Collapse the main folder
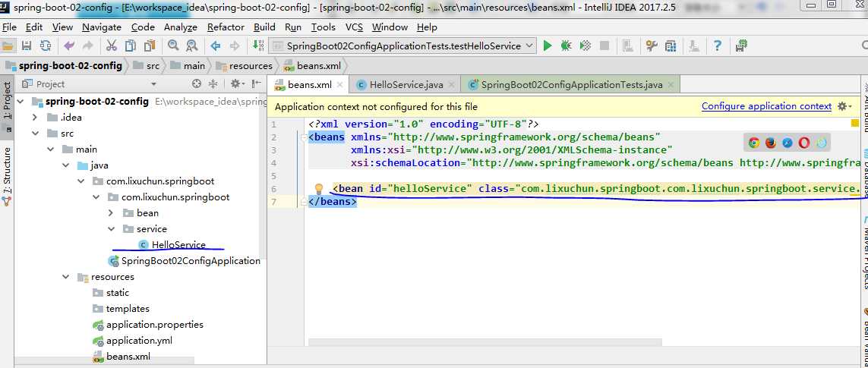Image resolution: width=868 pixels, height=368 pixels. (x=51, y=149)
